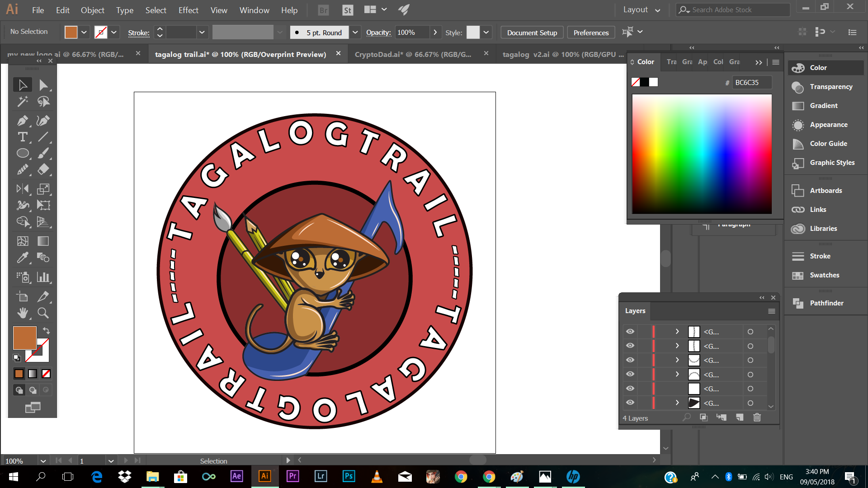Select the Pen tool
Viewport: 868px width, 488px height.
point(22,121)
